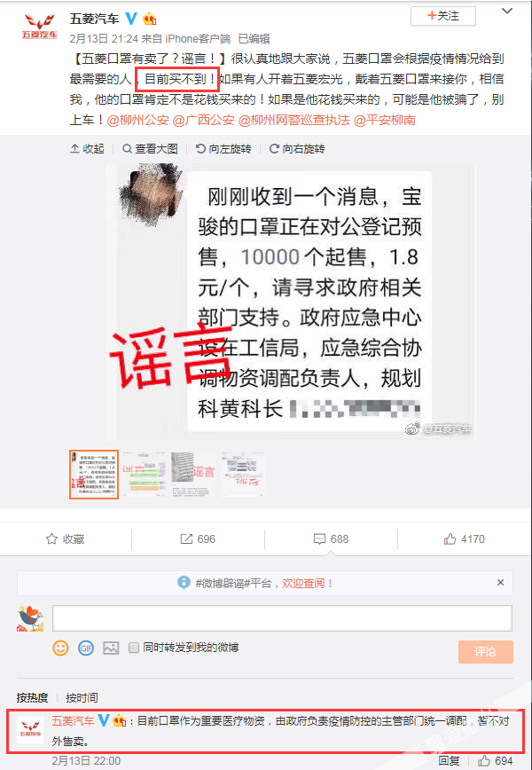This screenshot has width=532, height=770.
Task: Follow 五菱汽车 with the +关注 button
Action: [443, 16]
